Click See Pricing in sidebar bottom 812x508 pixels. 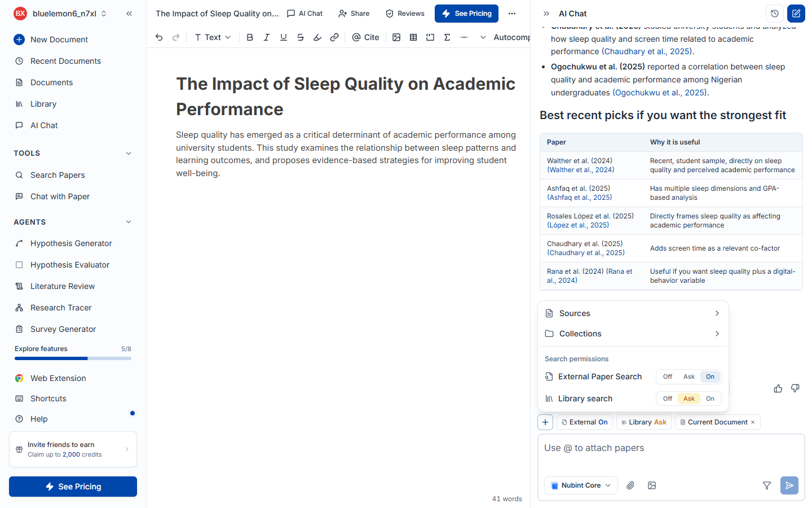pos(73,487)
